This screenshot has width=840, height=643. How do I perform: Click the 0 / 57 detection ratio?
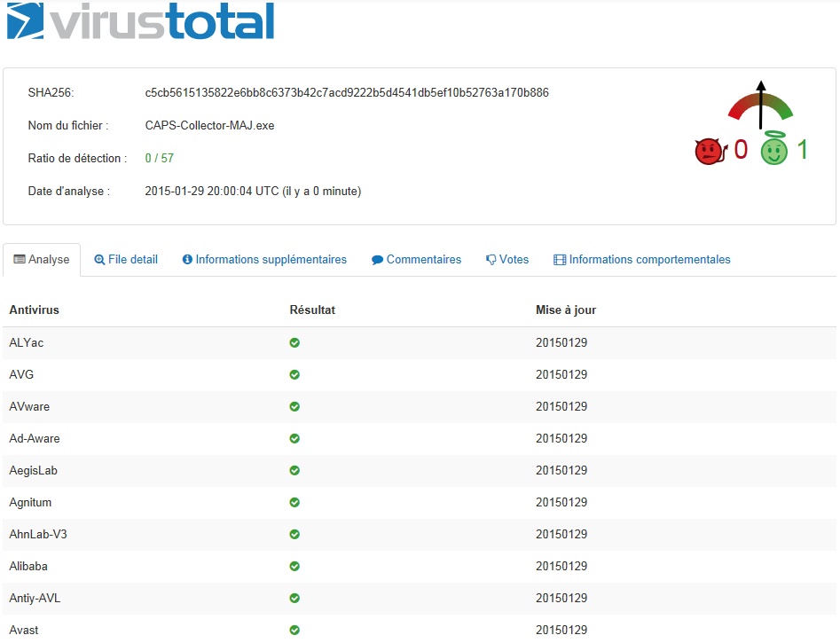(160, 158)
